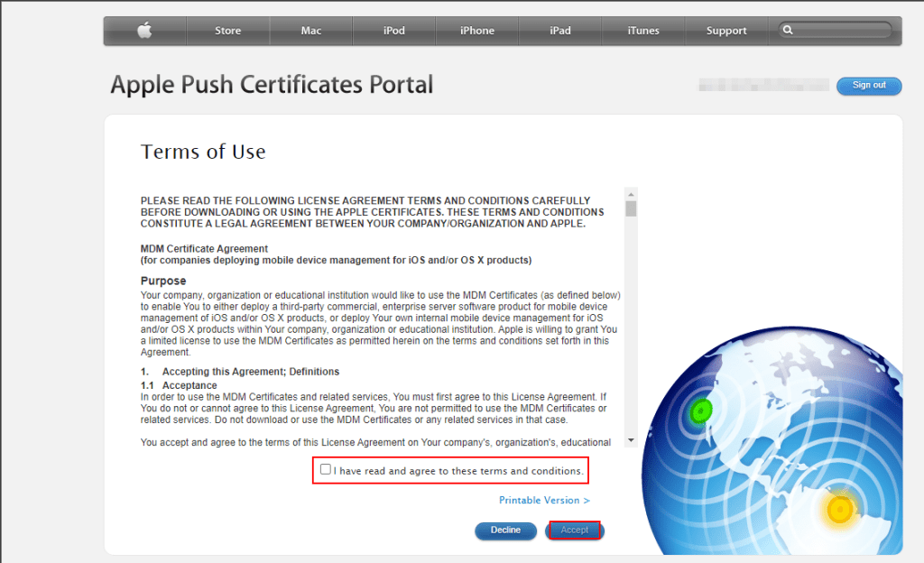The image size is (924, 563).
Task: Select iPod in the navigation bar
Action: pos(393,31)
